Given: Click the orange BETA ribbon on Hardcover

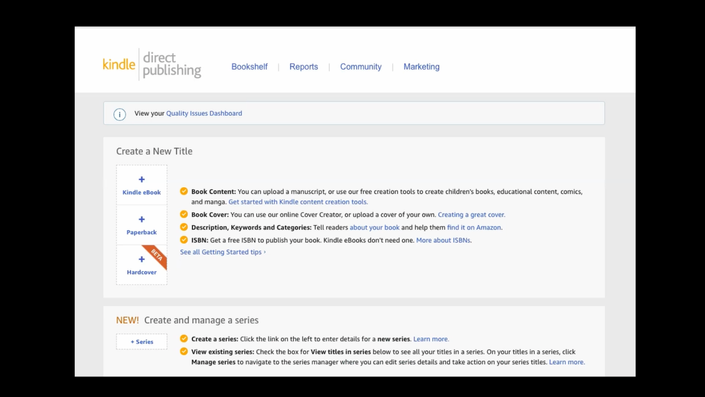Looking at the screenshot, I should (x=156, y=256).
